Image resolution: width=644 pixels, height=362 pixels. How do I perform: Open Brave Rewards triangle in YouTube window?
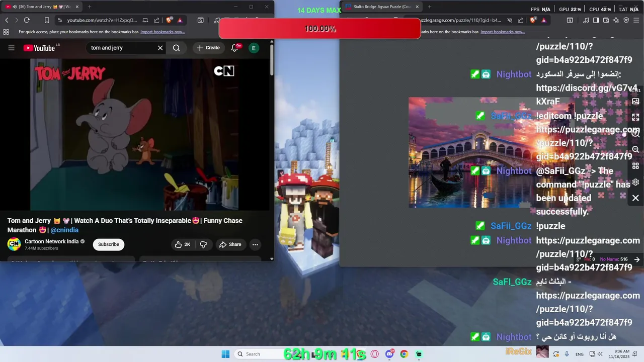[180, 20]
